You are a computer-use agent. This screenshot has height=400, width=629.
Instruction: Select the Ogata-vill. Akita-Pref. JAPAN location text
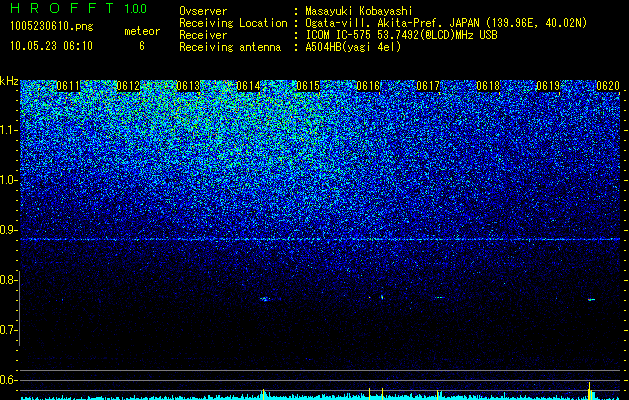click(x=446, y=23)
